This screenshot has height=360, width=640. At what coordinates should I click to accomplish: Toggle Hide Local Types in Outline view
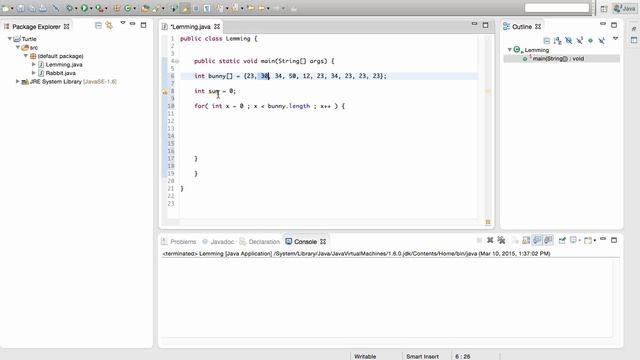601,40
